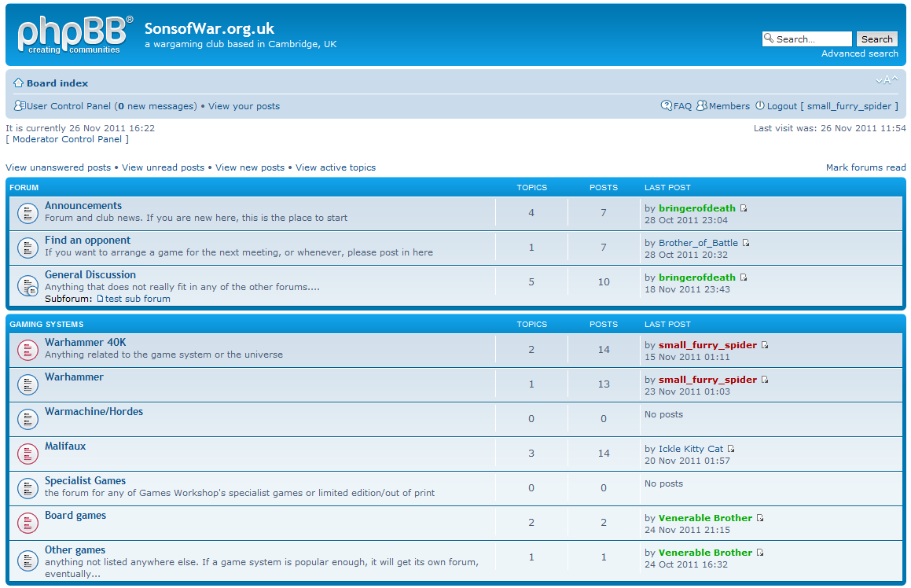This screenshot has height=588, width=911.
Task: Click the General Discussion forum status icon
Action: (x=28, y=285)
